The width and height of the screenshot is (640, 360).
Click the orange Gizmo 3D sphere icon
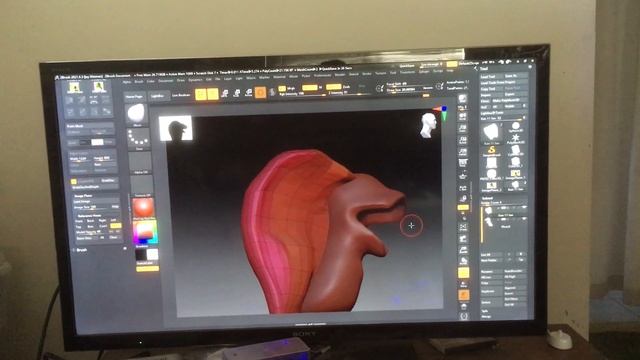point(260,93)
